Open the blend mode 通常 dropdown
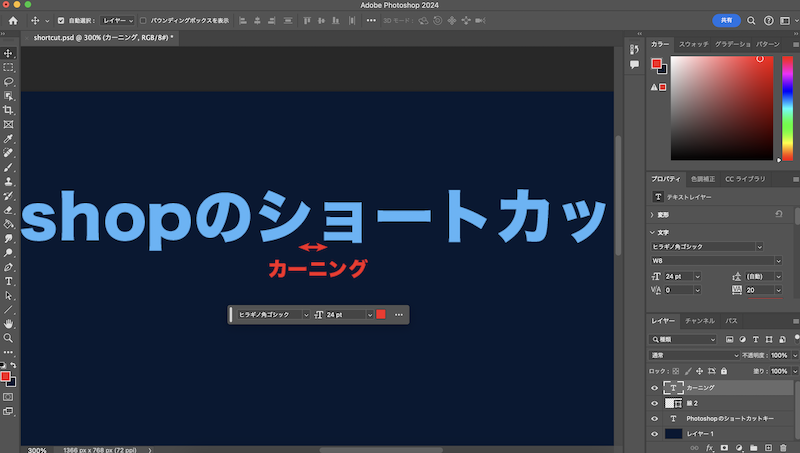This screenshot has width=800, height=453. [694, 356]
